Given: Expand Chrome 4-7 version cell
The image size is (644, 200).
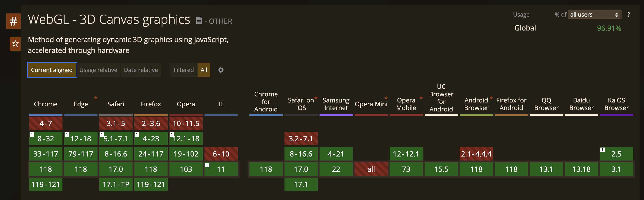Looking at the screenshot, I should 46,124.
